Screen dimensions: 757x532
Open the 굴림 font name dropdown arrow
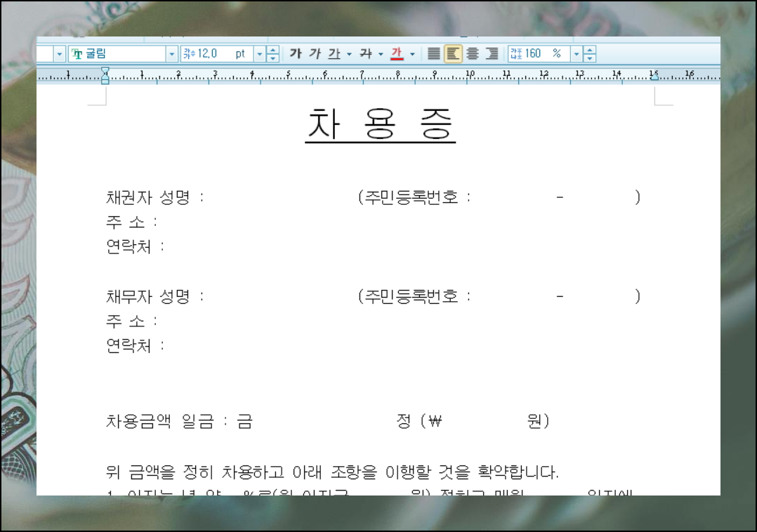172,54
